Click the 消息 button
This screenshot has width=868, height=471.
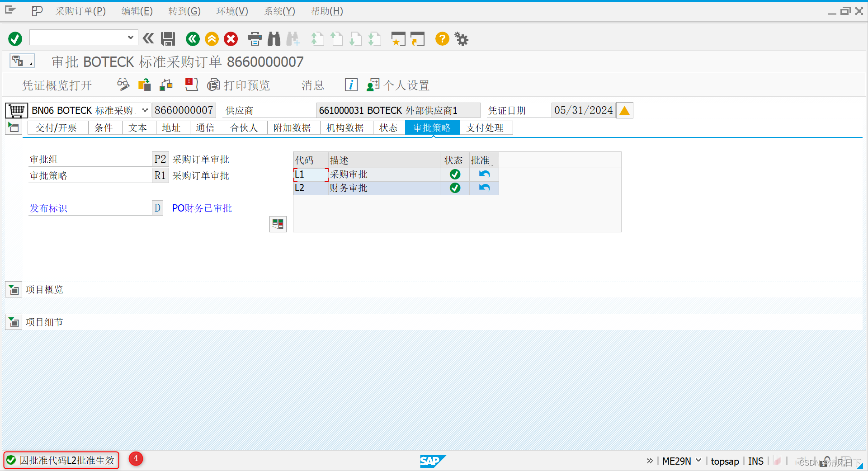313,85
